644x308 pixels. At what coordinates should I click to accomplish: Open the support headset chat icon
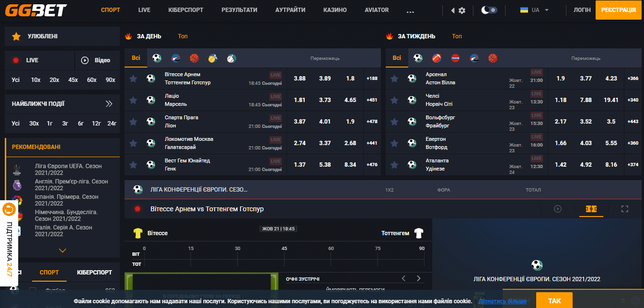click(x=9, y=209)
